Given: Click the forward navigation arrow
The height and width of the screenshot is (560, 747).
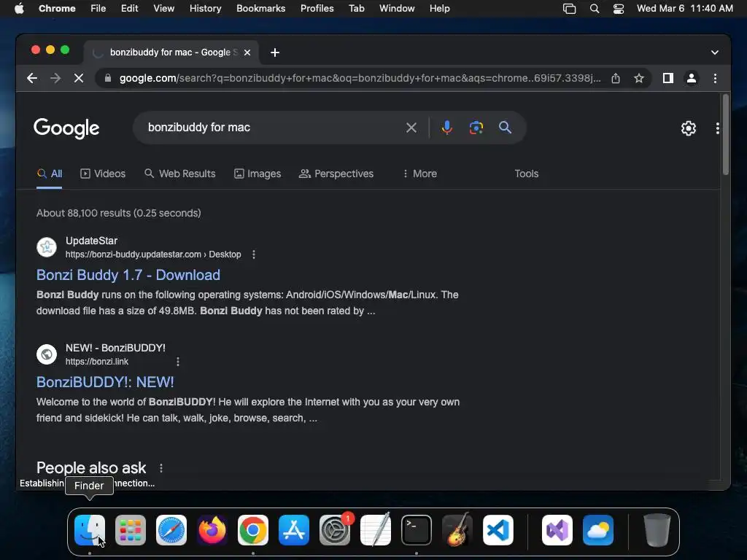Looking at the screenshot, I should click(55, 78).
